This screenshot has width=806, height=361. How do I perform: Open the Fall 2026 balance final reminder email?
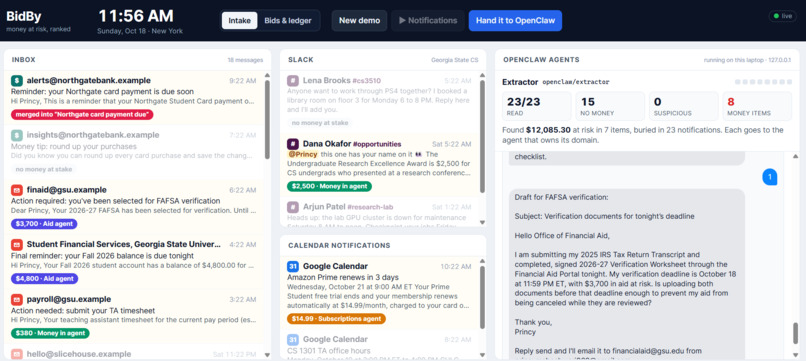pyautogui.click(x=135, y=262)
